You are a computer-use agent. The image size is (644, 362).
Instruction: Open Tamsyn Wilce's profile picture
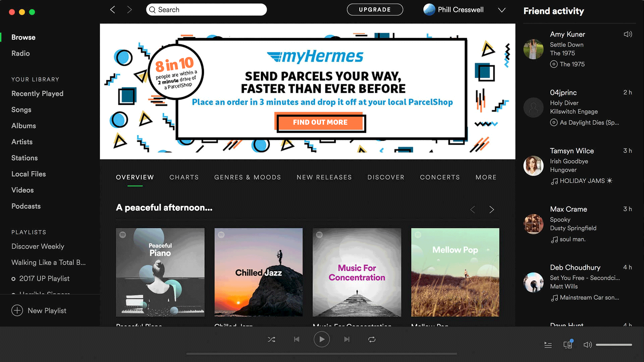tap(533, 166)
